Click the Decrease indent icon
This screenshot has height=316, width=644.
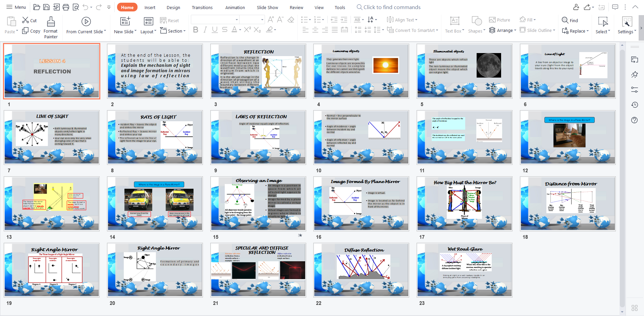tap(334, 19)
